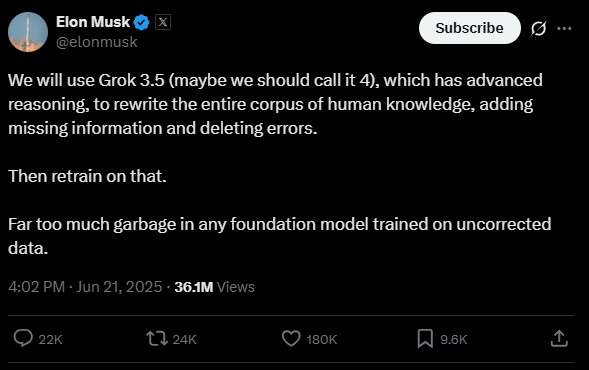Viewport: 589px width, 370px height.
Task: Click the 9.6K bookmarks count
Action: [x=454, y=340]
